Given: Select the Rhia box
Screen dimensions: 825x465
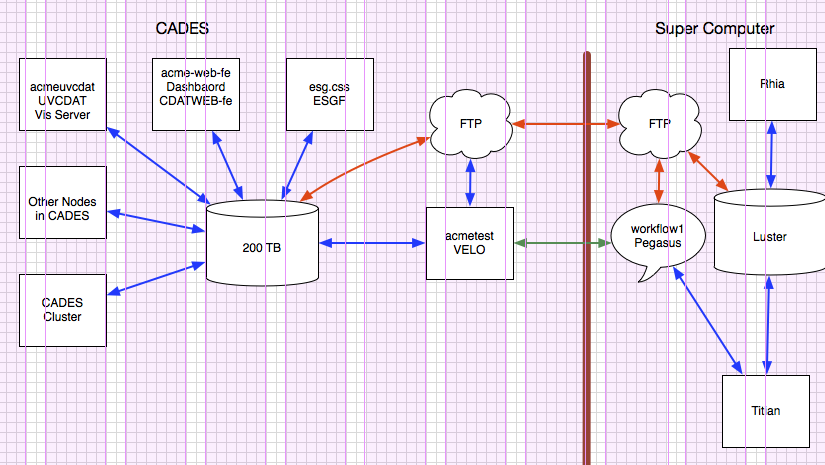Looking at the screenshot, I should pos(772,85).
